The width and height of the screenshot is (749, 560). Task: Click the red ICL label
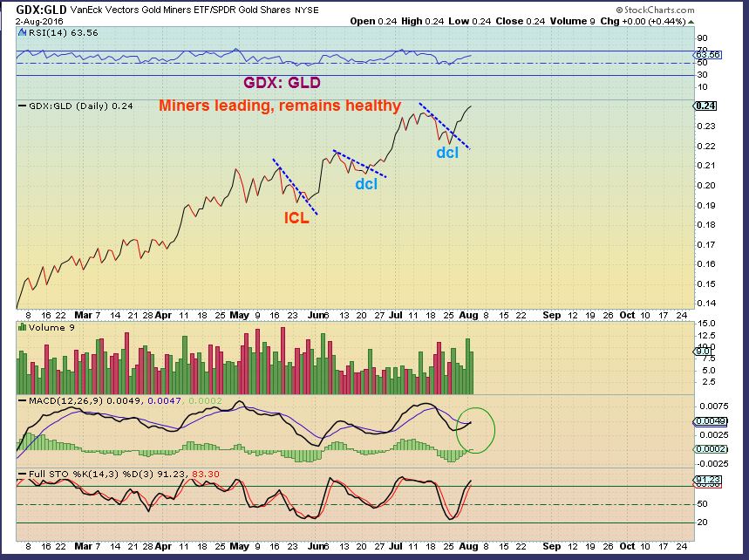[296, 218]
